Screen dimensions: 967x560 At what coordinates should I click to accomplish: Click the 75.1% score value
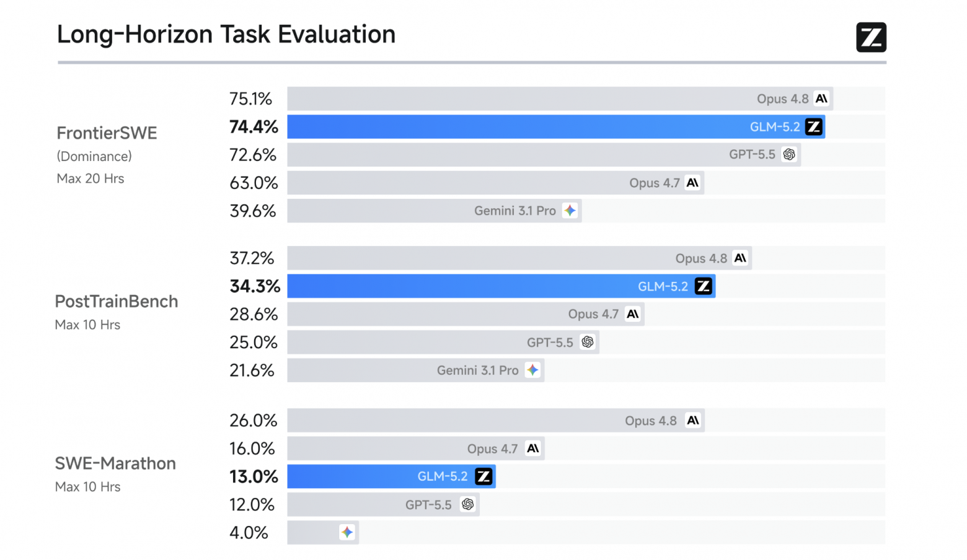[250, 99]
